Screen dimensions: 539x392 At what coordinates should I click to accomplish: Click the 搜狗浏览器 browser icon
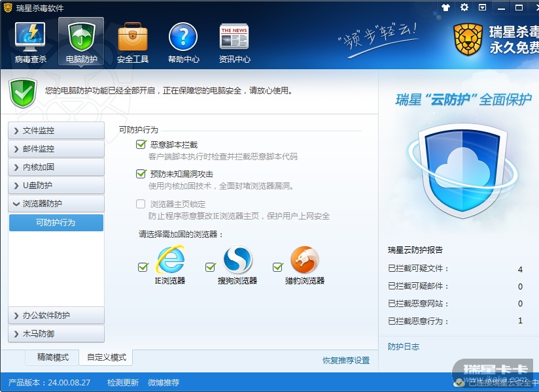click(x=238, y=259)
